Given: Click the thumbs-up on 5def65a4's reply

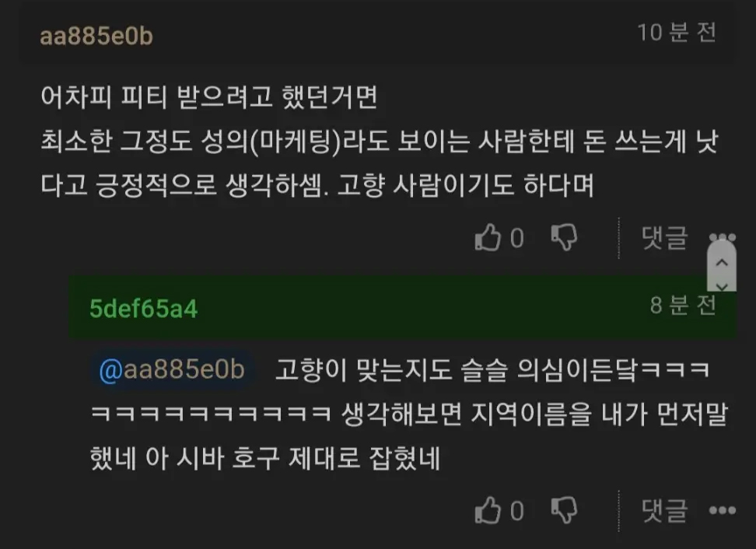Looking at the screenshot, I should [x=488, y=510].
